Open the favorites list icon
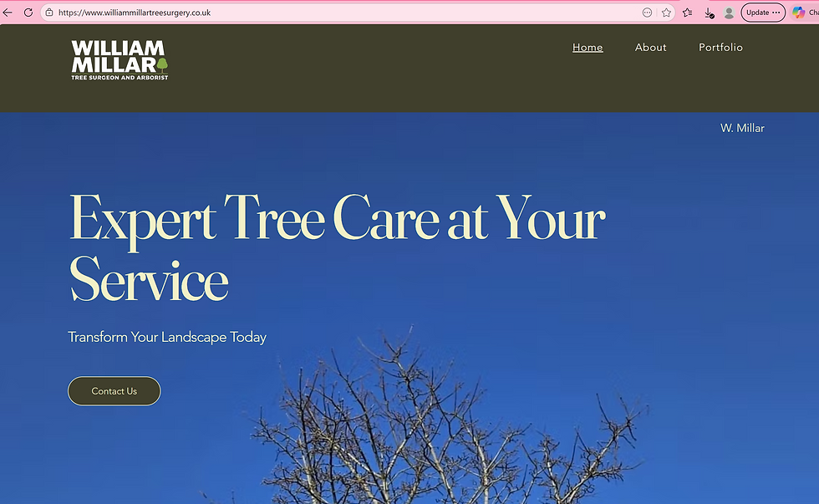Screen dimensions: 819x504 coord(687,13)
